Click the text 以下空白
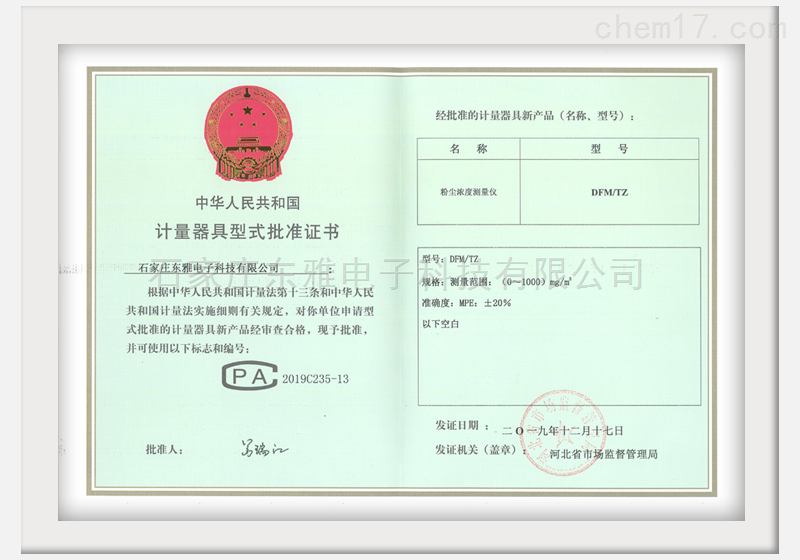Image resolution: width=800 pixels, height=560 pixels. point(441,324)
